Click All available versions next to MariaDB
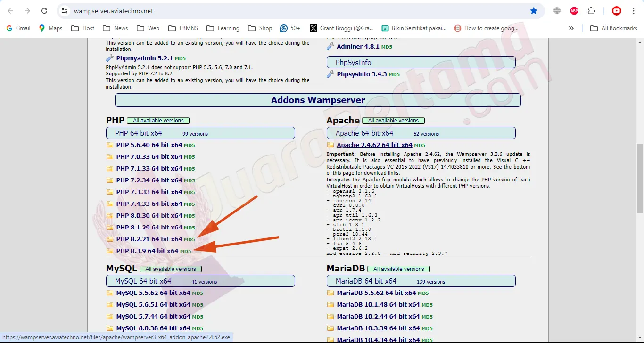 tap(398, 269)
